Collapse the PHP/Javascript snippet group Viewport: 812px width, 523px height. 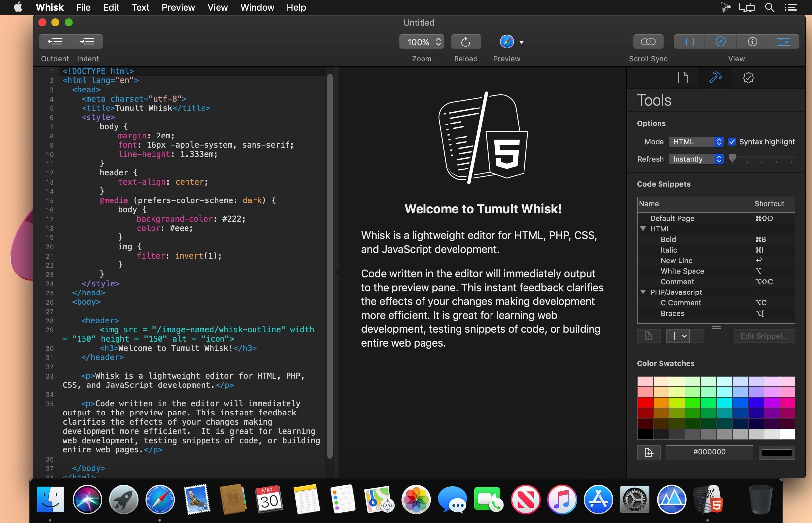tap(643, 292)
